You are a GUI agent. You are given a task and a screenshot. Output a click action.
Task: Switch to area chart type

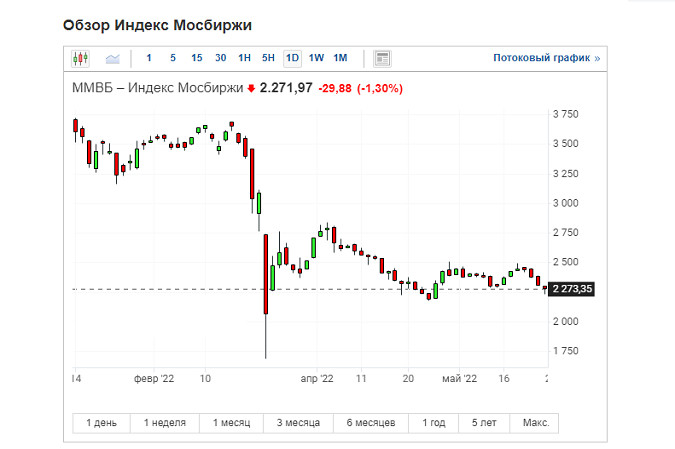coord(112,58)
